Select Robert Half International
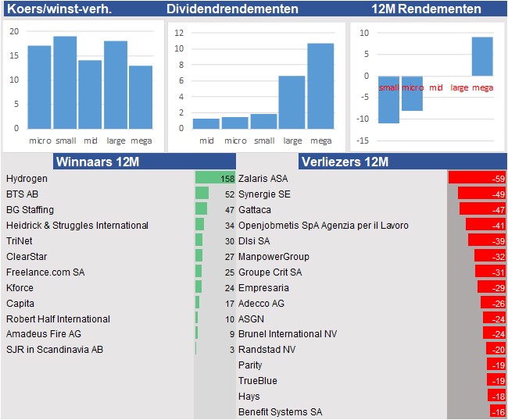Viewport: 508px width, 420px height. point(58,319)
